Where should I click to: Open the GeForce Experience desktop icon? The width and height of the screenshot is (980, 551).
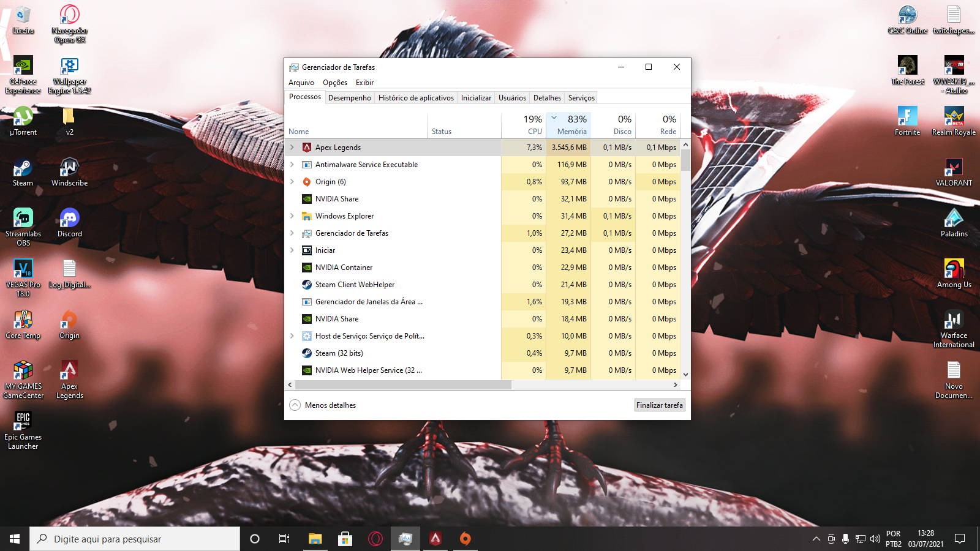(x=23, y=75)
